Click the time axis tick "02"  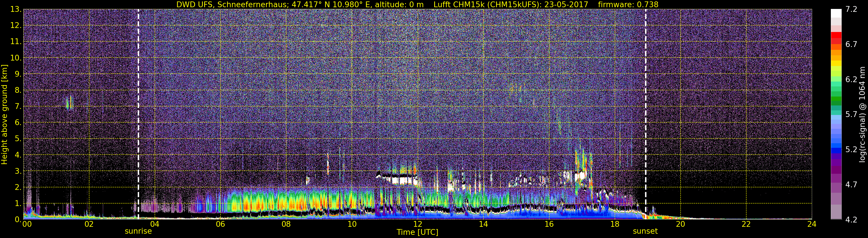point(89,224)
